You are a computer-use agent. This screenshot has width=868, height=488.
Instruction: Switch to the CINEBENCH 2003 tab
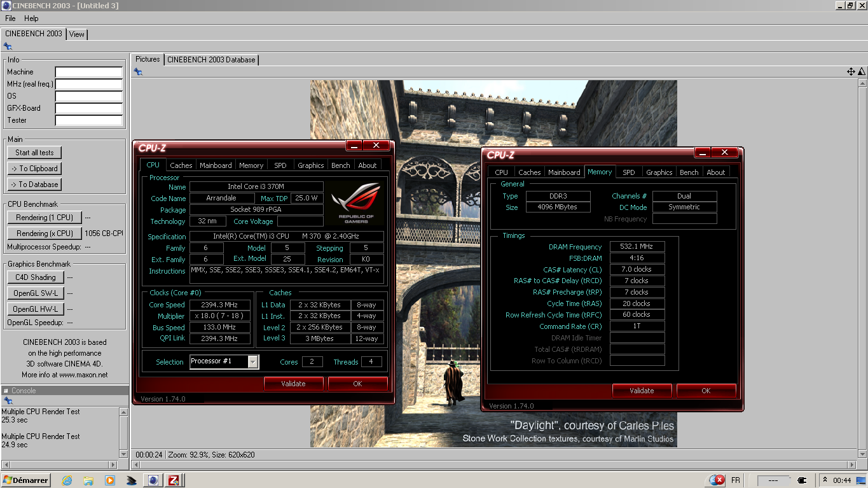(33, 34)
